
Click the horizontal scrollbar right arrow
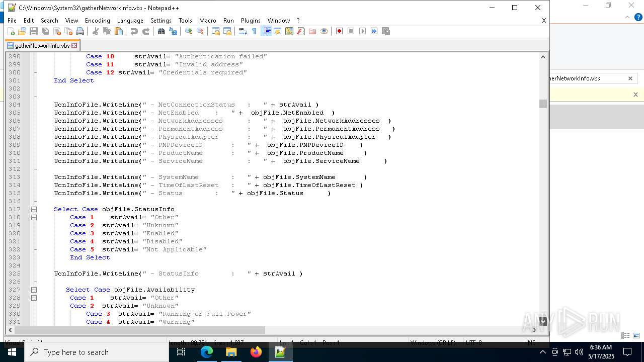point(534,330)
